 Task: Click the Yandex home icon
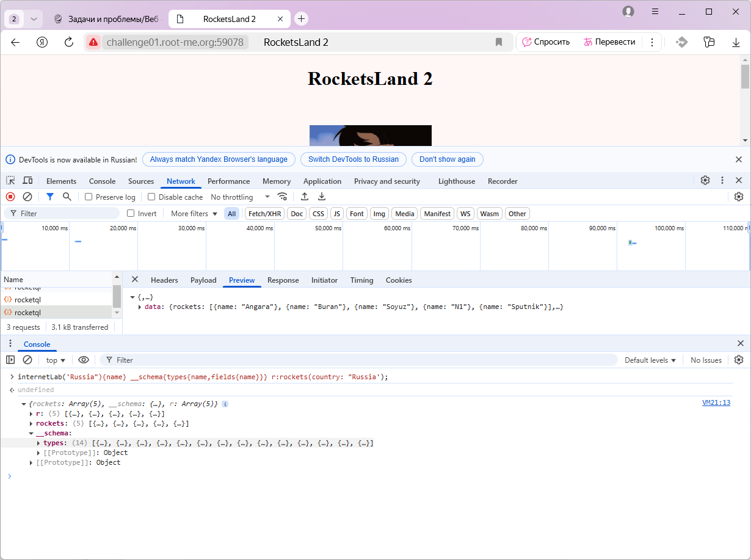coord(42,42)
